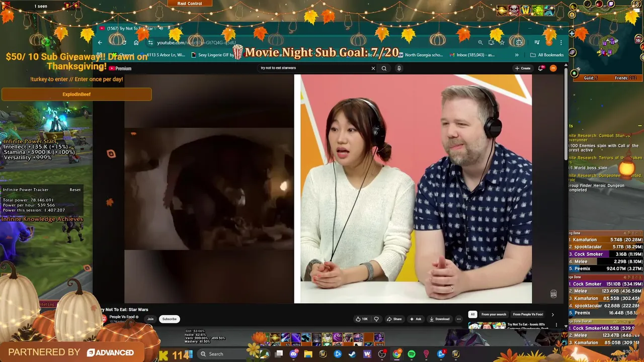The image size is (644, 362).
Task: Open more video actions ellipsis
Action: [x=458, y=319]
